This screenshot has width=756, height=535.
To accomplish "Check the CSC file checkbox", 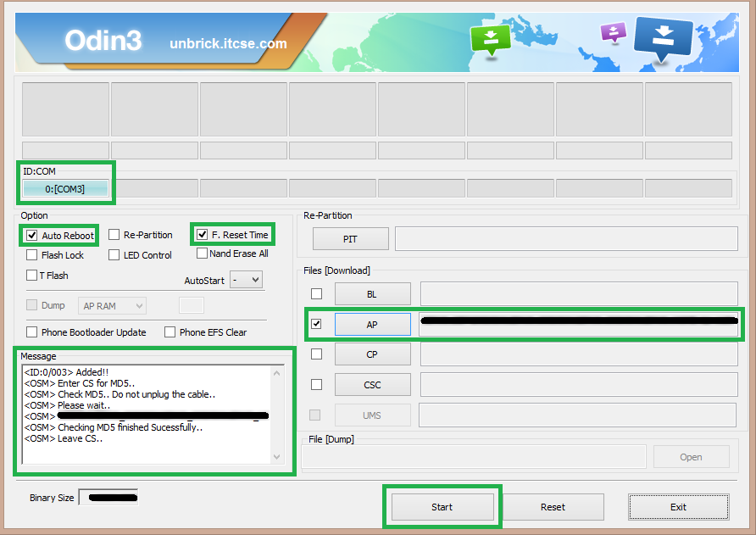I will coord(316,384).
